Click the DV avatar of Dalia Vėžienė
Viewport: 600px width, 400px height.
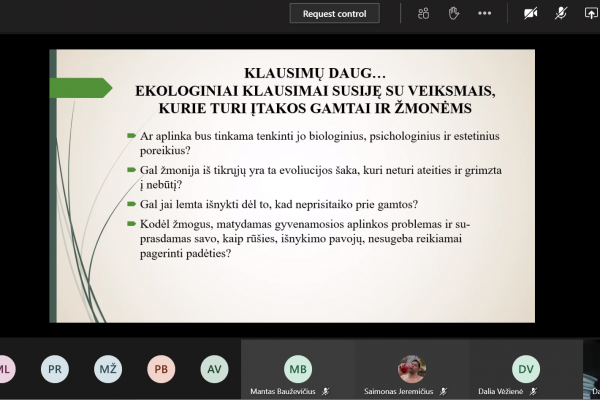(x=526, y=369)
